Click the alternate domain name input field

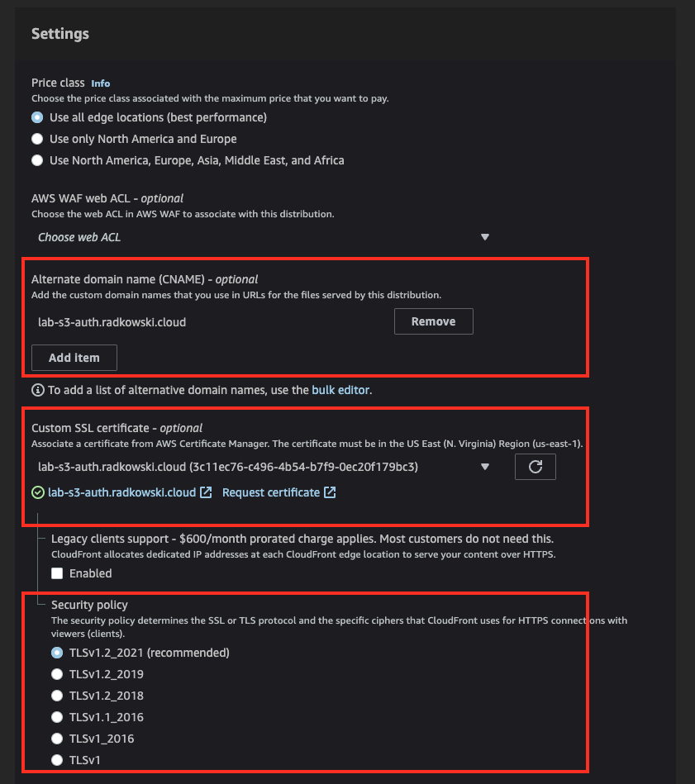(x=209, y=322)
